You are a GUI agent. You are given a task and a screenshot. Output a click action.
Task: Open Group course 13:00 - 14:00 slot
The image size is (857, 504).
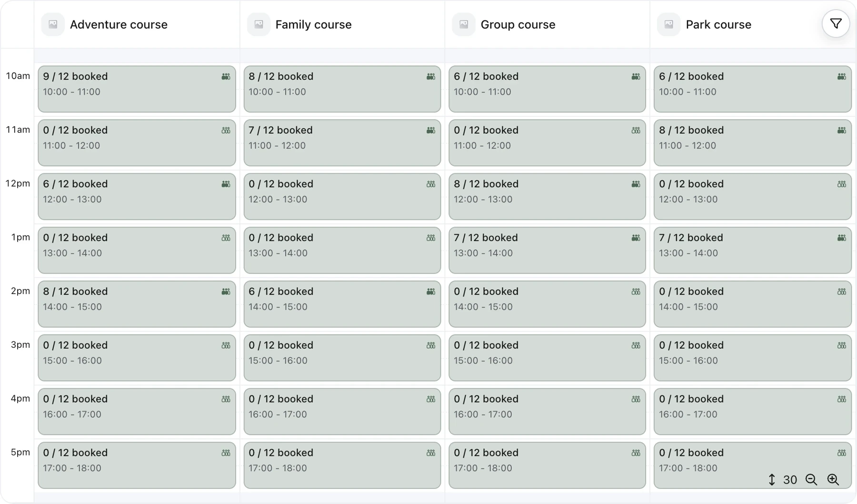coord(548,250)
